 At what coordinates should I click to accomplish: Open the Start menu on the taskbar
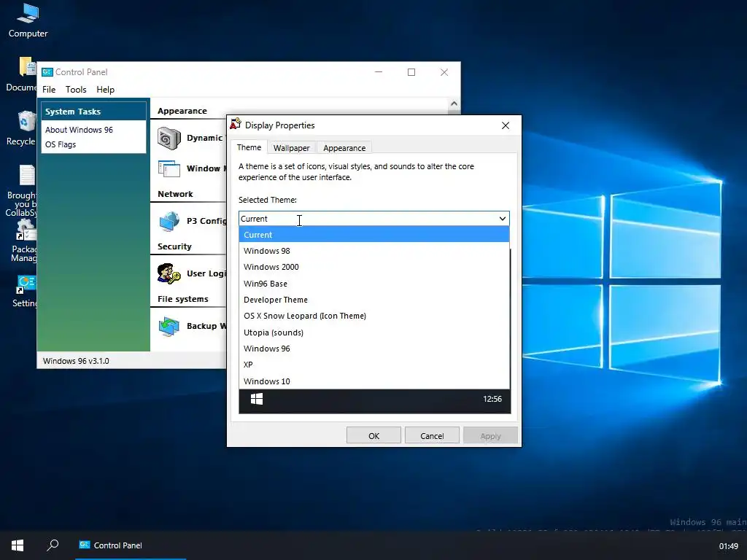(x=18, y=545)
